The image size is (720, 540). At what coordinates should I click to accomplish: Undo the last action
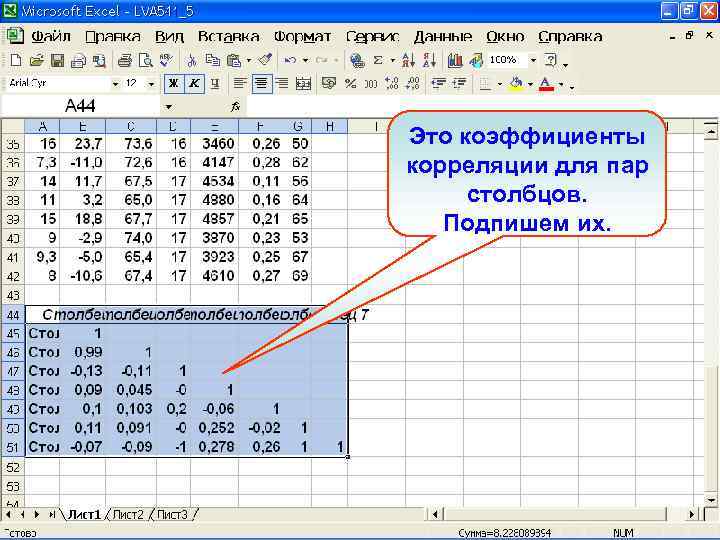(x=290, y=60)
